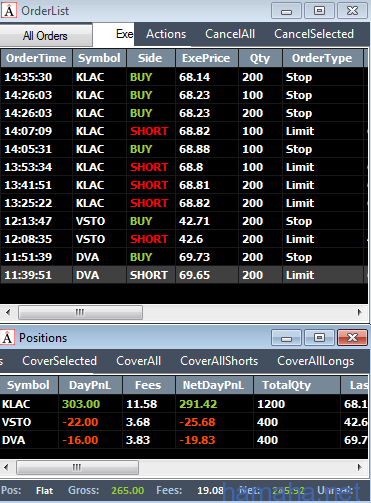
Task: Click Positions scrollbar left arrow
Action: (x=7, y=467)
